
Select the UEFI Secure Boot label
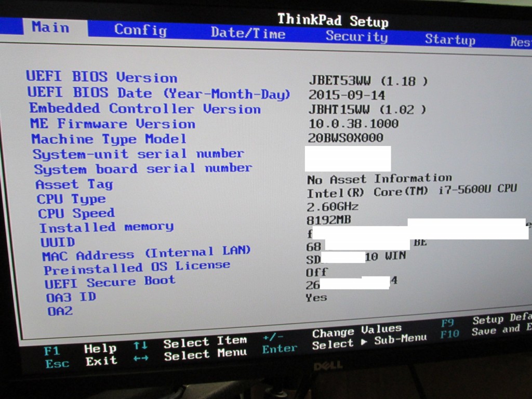(x=110, y=282)
